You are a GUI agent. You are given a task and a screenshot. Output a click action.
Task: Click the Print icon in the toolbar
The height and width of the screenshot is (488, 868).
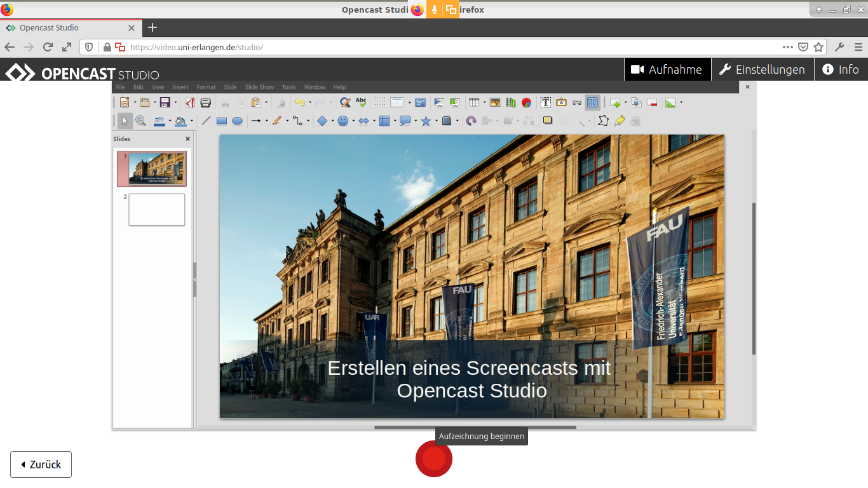coord(206,103)
